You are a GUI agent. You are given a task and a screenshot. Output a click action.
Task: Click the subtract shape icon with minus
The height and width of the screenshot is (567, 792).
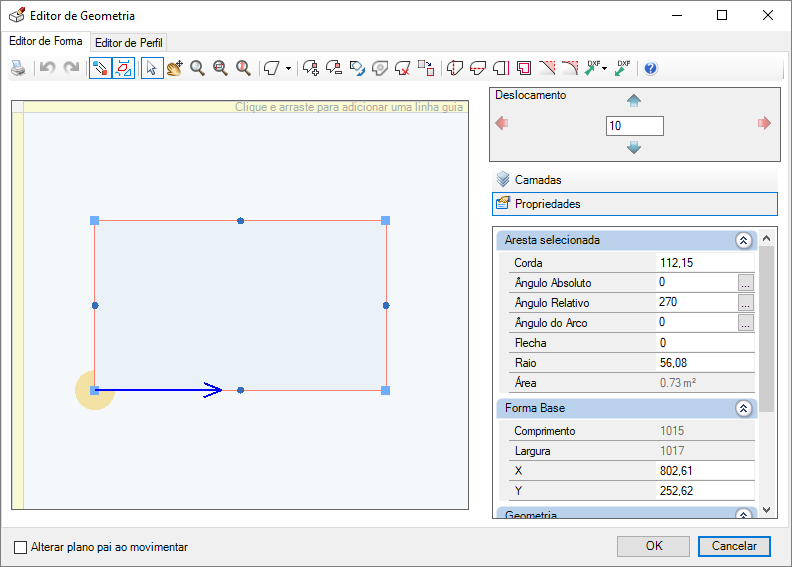click(x=334, y=68)
